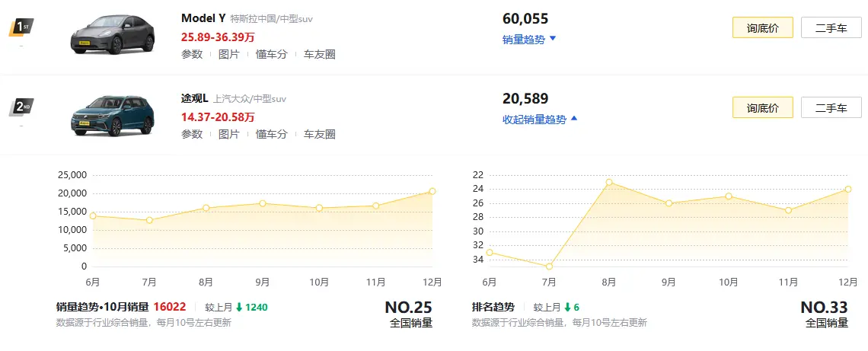Click 特斯拉中国/中型suv category text
This screenshot has height=351, width=868.
272,19
